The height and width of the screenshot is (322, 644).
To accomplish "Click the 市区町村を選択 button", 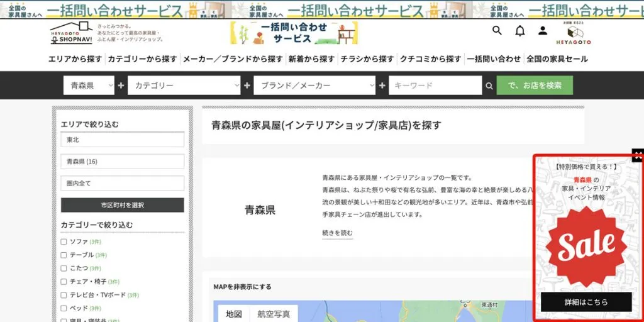I will pyautogui.click(x=123, y=205).
